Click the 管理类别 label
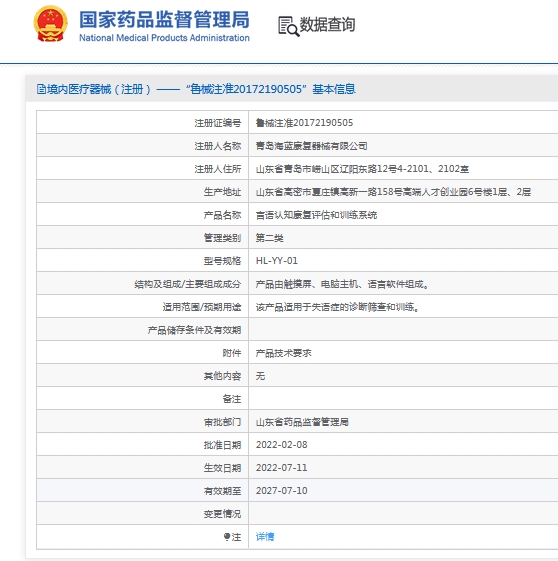The image size is (558, 561). point(222,238)
